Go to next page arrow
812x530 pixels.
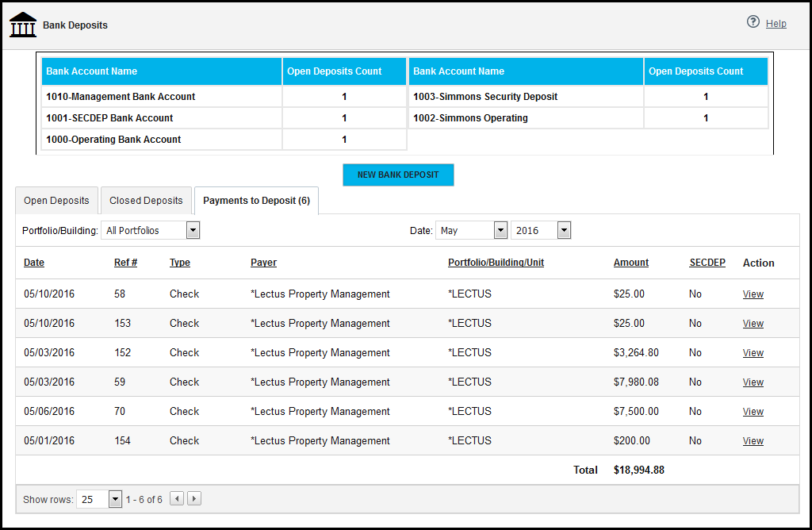pos(194,499)
